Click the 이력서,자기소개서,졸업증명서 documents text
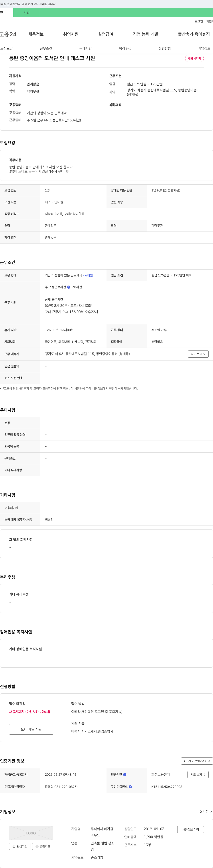 (92, 731)
